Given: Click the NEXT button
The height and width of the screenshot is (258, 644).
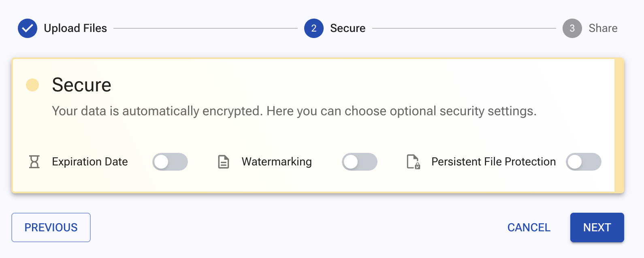Looking at the screenshot, I should [597, 227].
